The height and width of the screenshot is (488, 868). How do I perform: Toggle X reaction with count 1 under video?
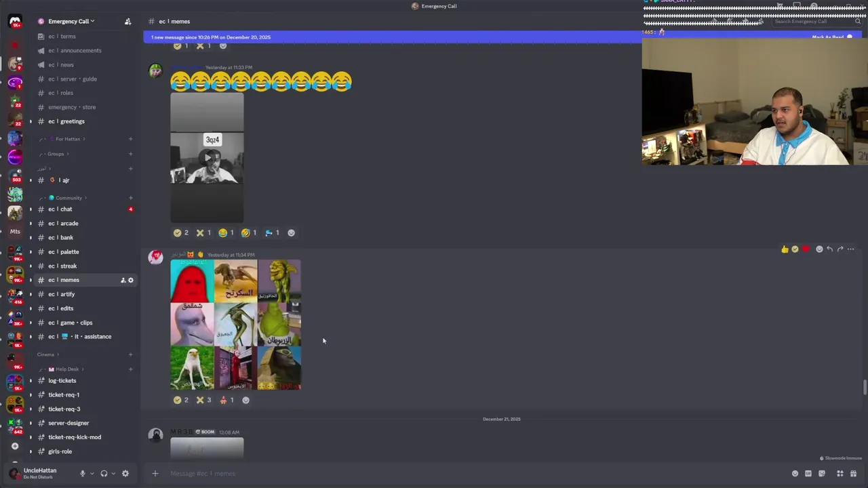coord(203,232)
